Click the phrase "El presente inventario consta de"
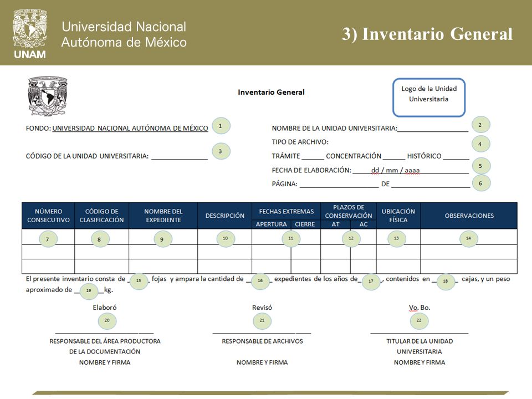 (x=76, y=279)
